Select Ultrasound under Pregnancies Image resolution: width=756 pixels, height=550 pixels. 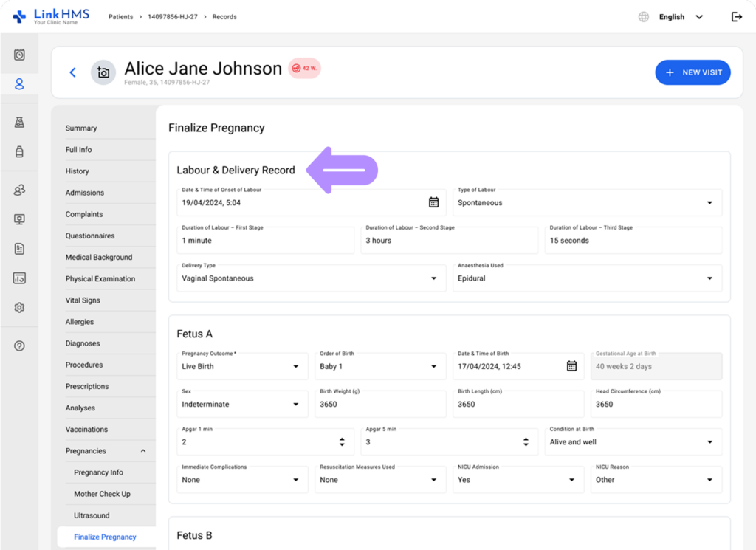[92, 515]
